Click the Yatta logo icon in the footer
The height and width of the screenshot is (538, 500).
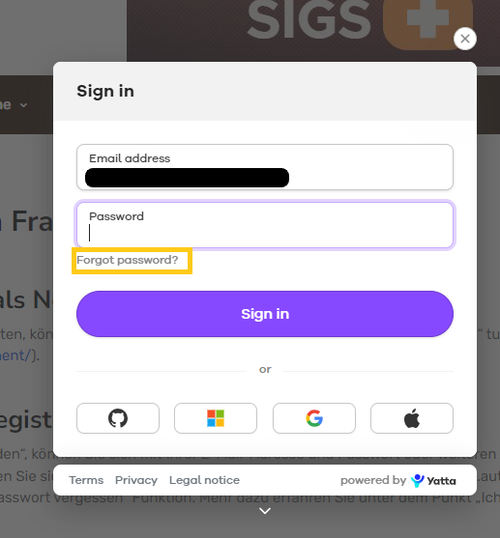click(x=417, y=480)
